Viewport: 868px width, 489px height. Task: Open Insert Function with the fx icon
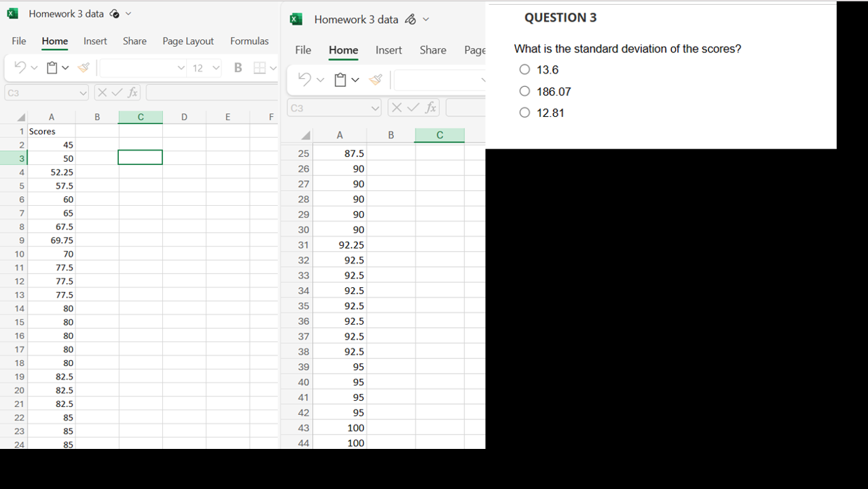click(x=132, y=92)
